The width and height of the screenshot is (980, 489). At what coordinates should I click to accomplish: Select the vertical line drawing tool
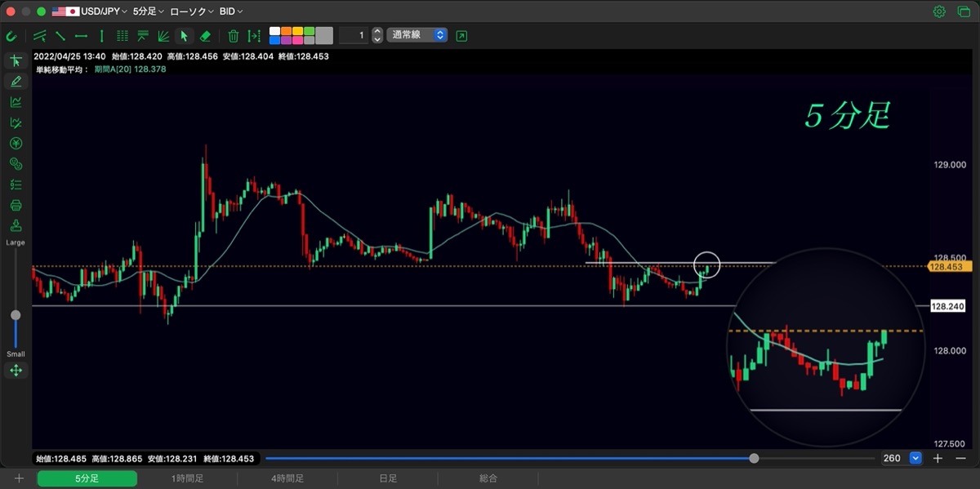101,36
